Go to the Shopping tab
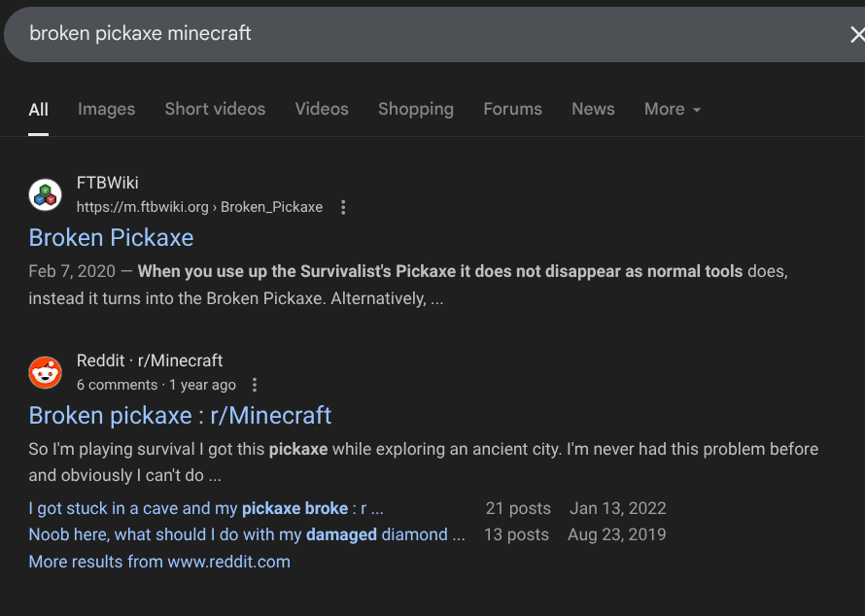This screenshot has height=616, width=865. (415, 109)
